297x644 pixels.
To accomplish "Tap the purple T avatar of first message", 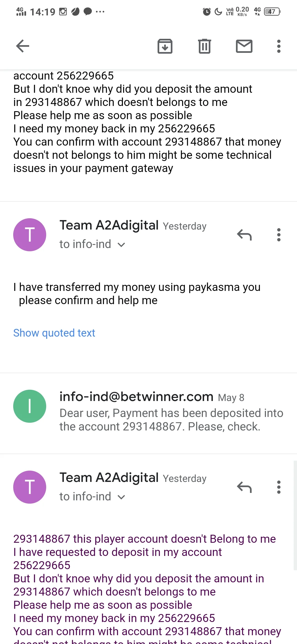I will pyautogui.click(x=30, y=235).
